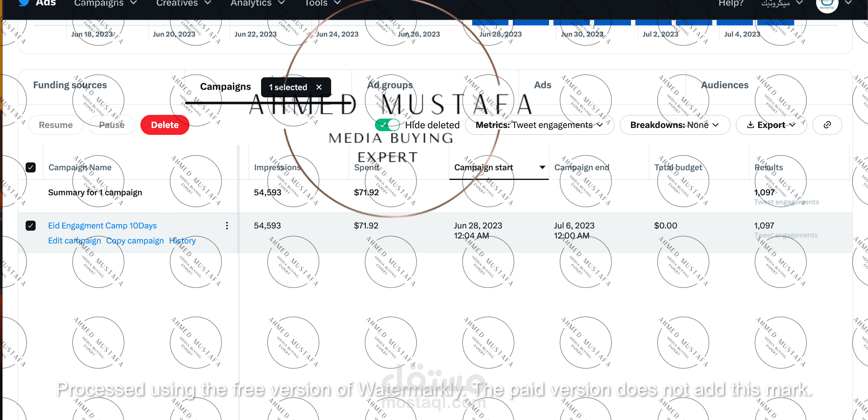Open the Eid Engagment Camp 10Days campaign link
868x420 pixels.
[102, 225]
